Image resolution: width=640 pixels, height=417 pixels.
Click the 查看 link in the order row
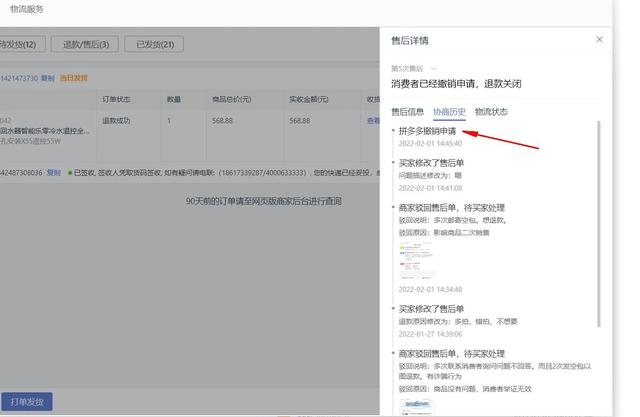[373, 121]
